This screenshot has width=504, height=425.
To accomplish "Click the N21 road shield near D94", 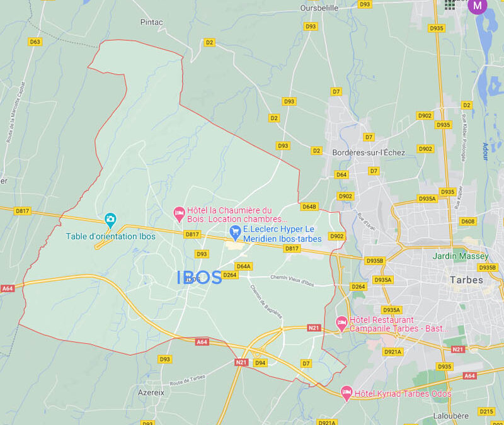I will 241,363.
